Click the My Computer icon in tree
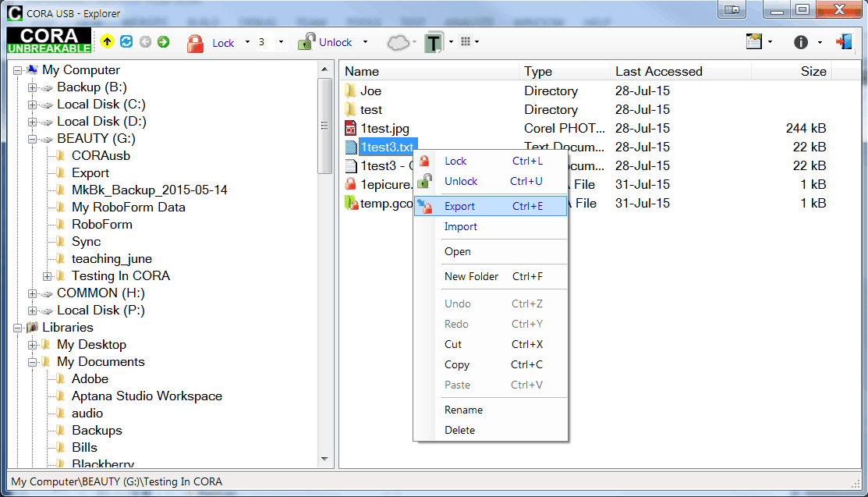868x497 pixels. coord(32,69)
